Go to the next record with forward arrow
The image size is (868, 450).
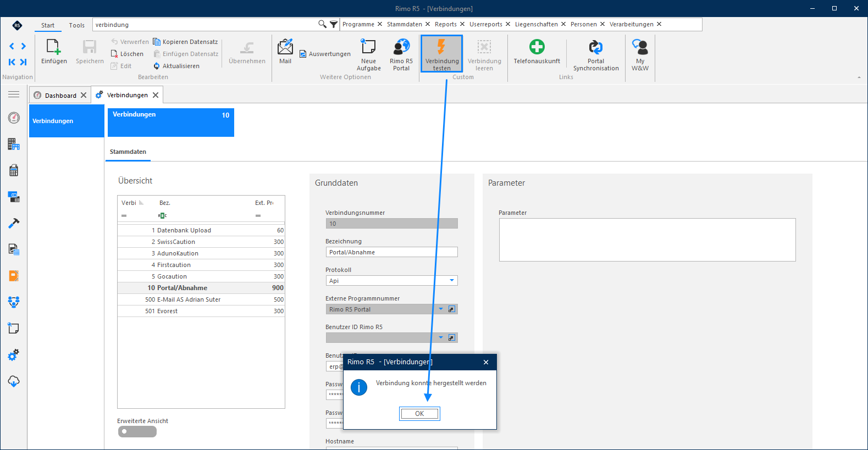tap(24, 46)
